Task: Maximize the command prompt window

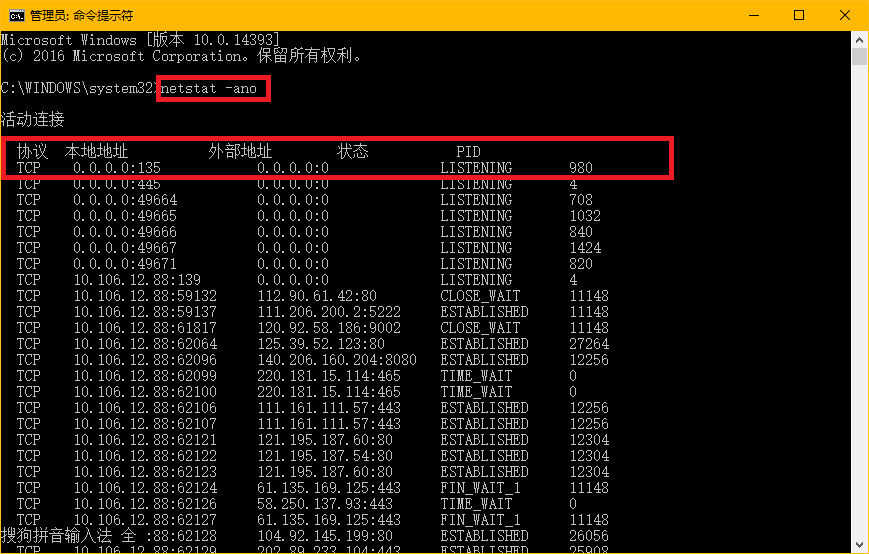Action: pos(799,15)
